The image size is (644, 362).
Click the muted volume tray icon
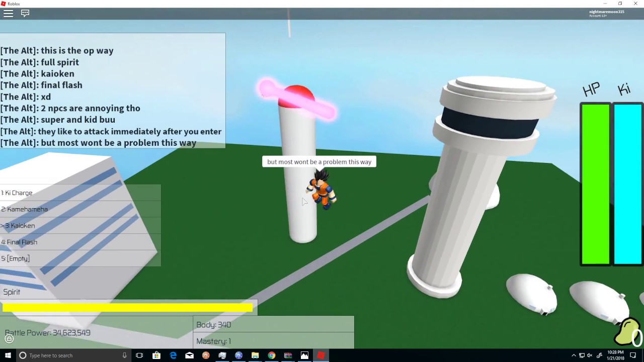(x=590, y=355)
